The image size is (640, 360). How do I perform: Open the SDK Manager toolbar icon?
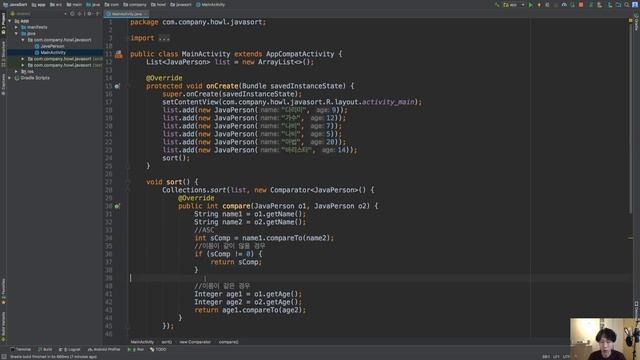click(610, 5)
